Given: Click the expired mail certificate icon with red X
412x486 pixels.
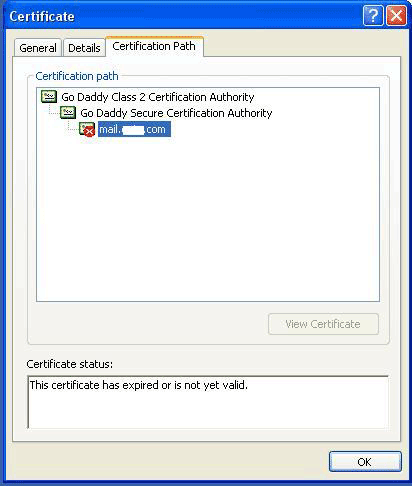Looking at the screenshot, I should point(87,129).
